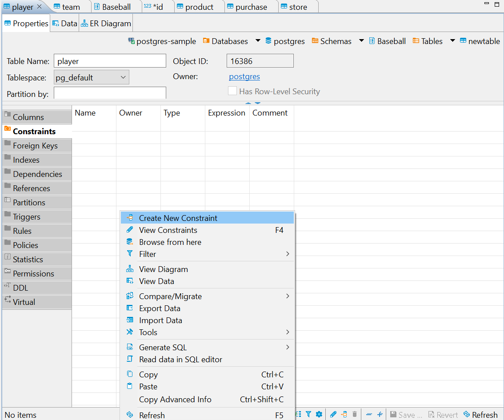Switch to the team editor tab
Viewport: 504px width, 420px height.
(x=67, y=7)
